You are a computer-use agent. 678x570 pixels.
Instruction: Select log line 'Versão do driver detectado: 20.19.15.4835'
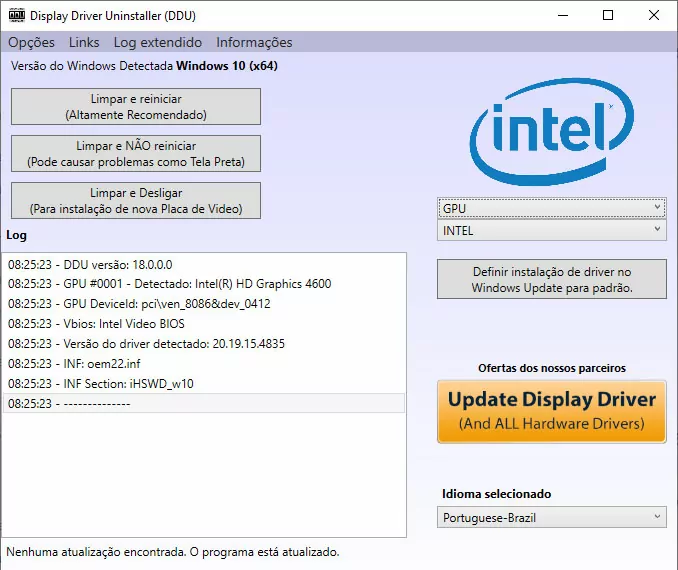point(204,343)
